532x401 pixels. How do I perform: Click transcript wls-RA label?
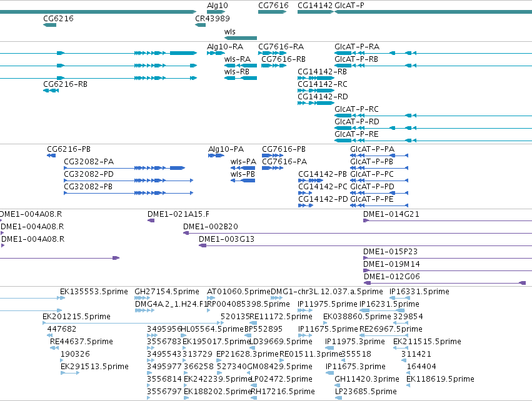point(238,59)
